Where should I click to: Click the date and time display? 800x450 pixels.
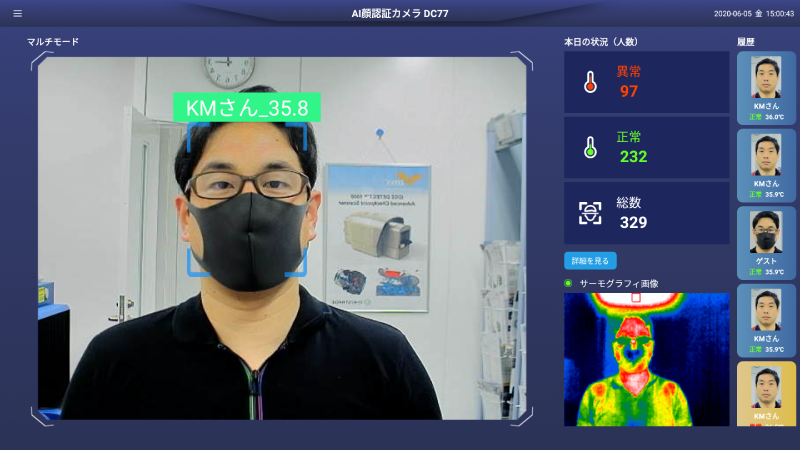(754, 14)
